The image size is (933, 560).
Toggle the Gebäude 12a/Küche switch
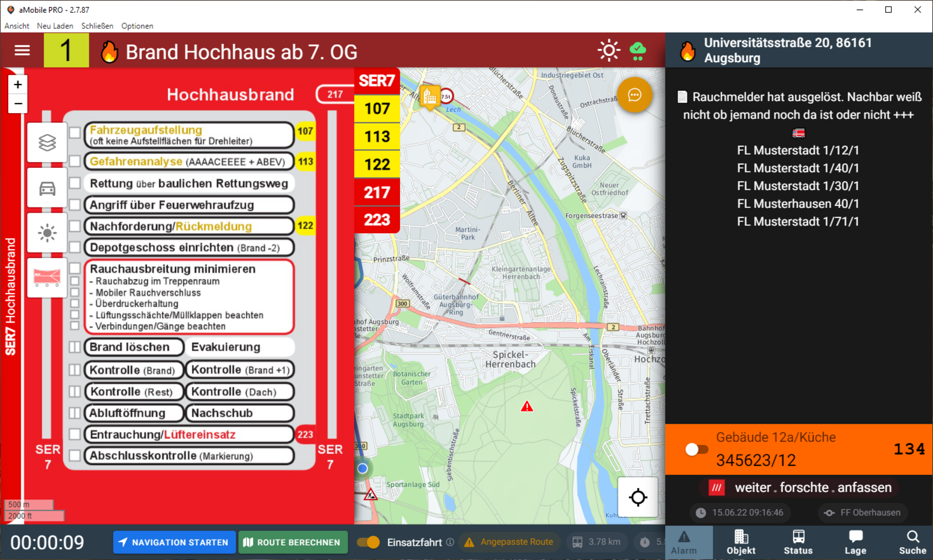[696, 449]
